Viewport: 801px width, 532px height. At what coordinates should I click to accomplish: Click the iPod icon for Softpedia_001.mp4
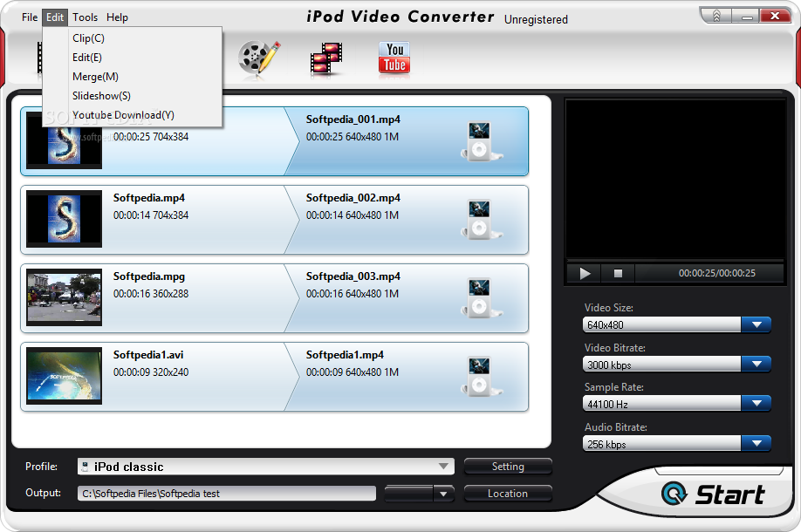481,141
